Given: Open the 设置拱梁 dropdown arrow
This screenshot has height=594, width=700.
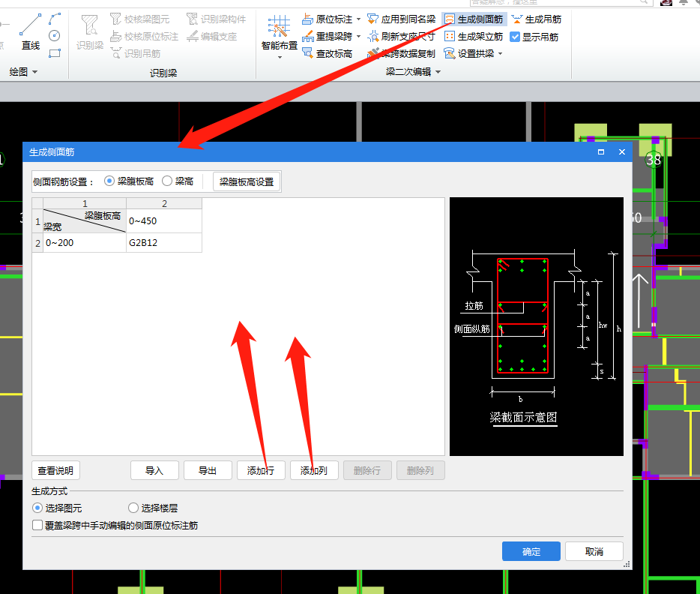Looking at the screenshot, I should click(x=500, y=53).
